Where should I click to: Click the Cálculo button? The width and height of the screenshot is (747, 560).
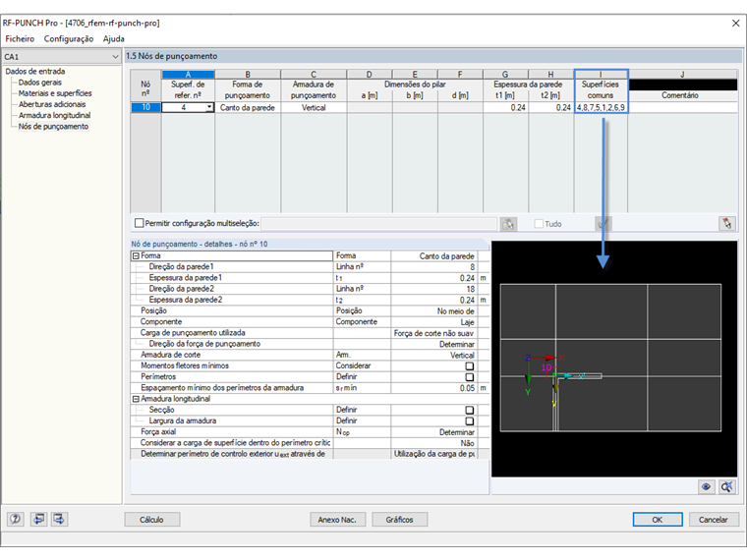[152, 520]
